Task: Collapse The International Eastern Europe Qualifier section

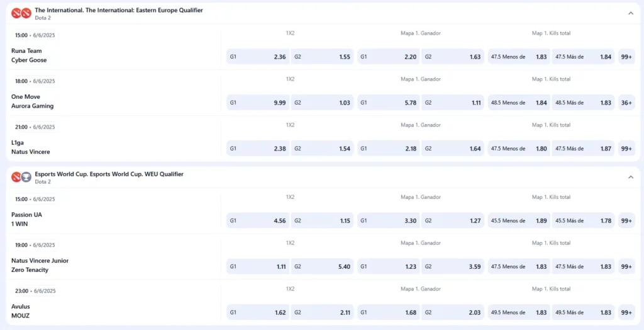Action: (x=630, y=13)
